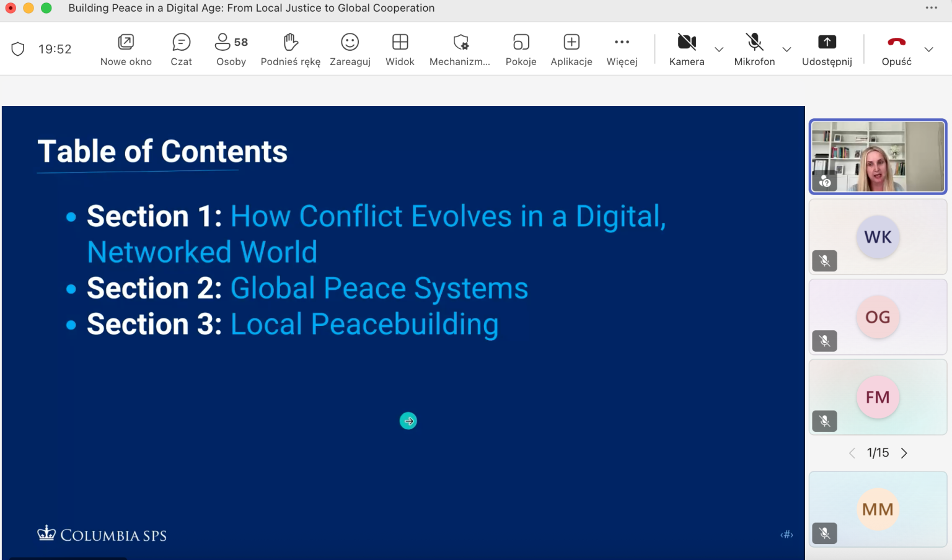Raise your hand with Podnieś rękę

tap(289, 49)
